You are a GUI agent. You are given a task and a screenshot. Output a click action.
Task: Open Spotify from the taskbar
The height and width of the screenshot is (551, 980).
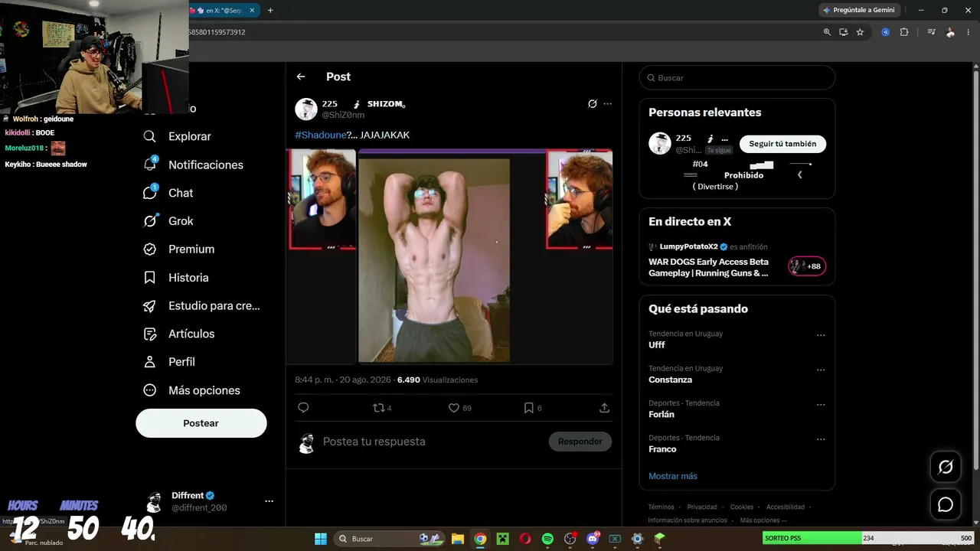tap(547, 539)
